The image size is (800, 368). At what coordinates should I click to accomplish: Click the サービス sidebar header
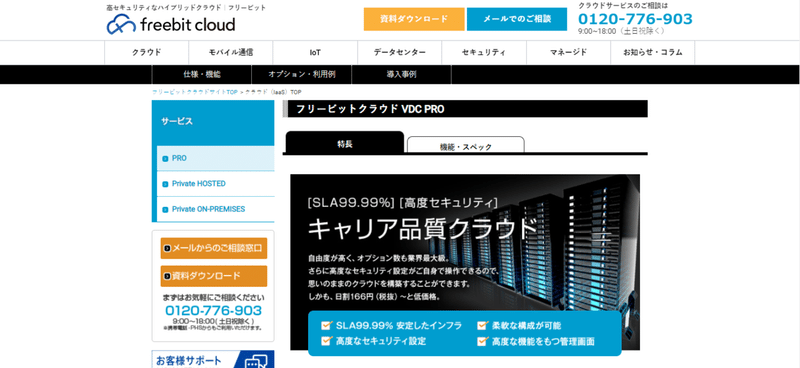coord(213,122)
